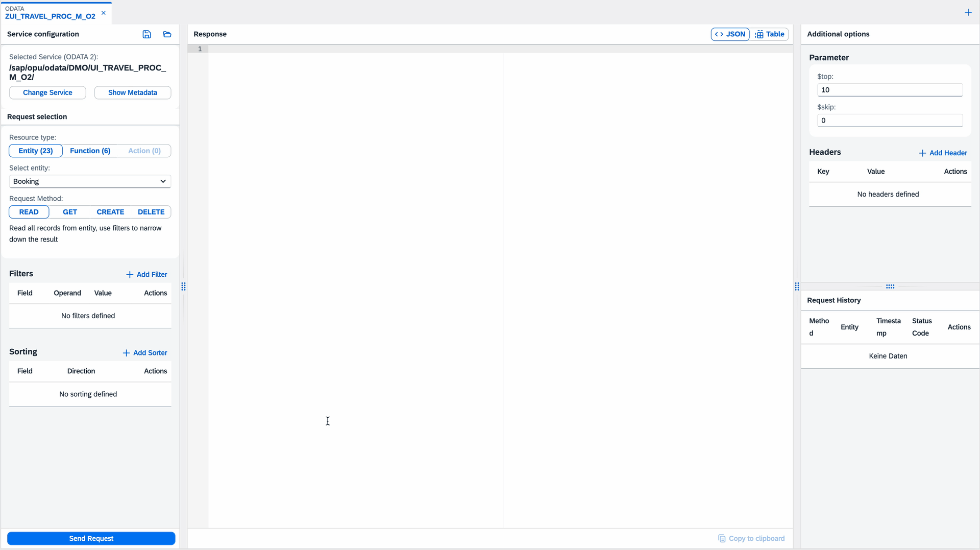Click the Send Request button
The height and width of the screenshot is (550, 980).
91,538
